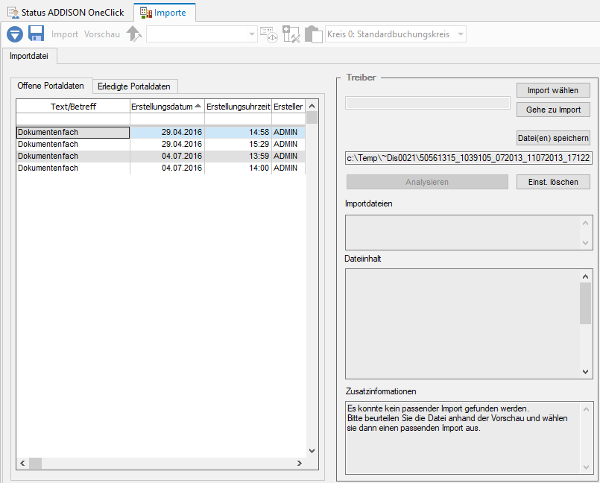This screenshot has height=483, width=600.
Task: Select the Importe tab
Action: [165, 13]
